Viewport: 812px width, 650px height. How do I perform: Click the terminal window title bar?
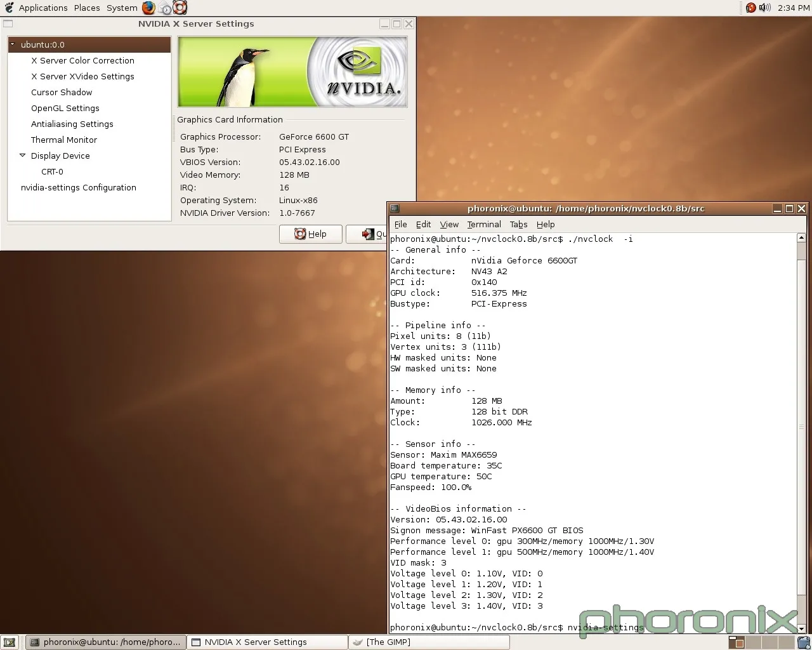tap(586, 208)
